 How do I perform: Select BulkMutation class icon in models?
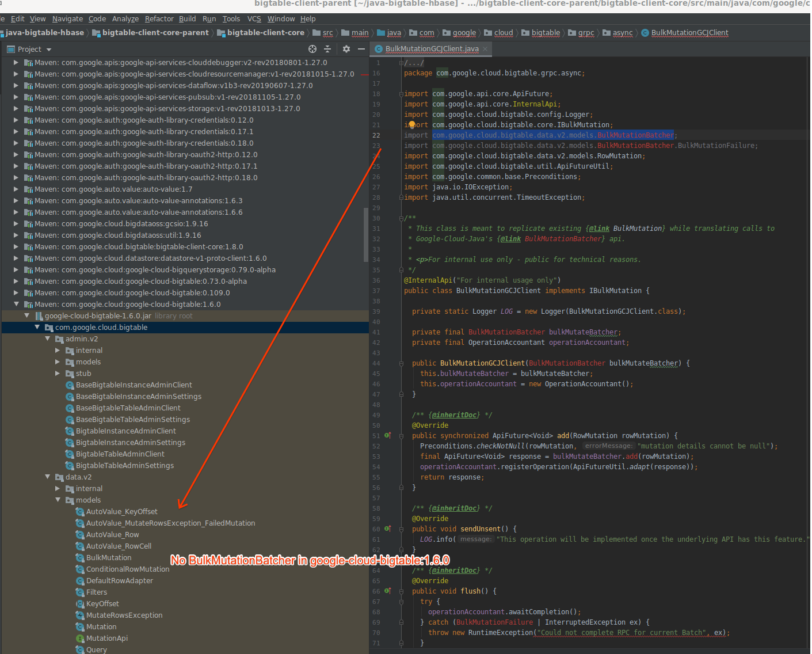coord(81,557)
